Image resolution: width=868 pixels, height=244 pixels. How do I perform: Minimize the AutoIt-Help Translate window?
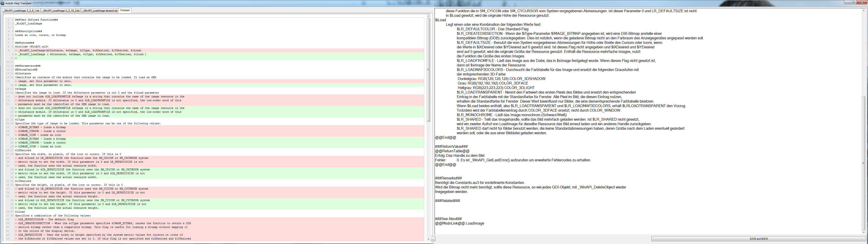(847, 3)
